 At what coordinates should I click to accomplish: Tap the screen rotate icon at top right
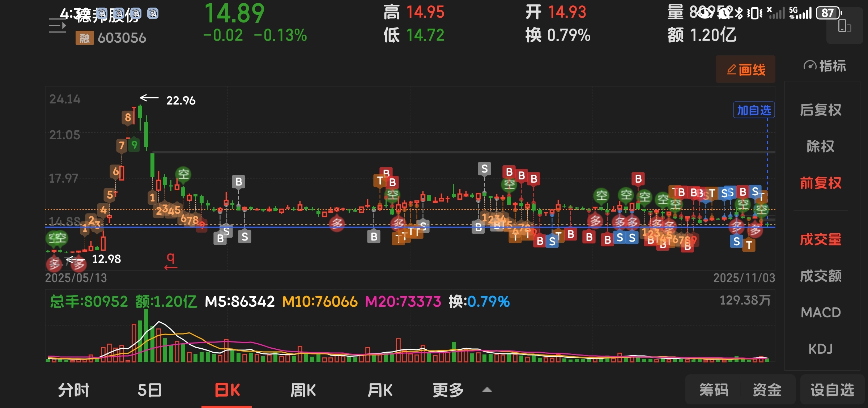844,26
